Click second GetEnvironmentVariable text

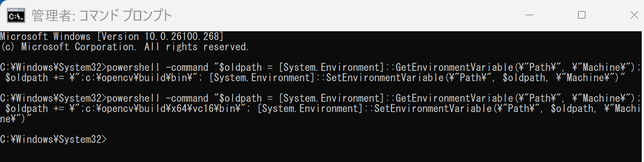(x=454, y=98)
